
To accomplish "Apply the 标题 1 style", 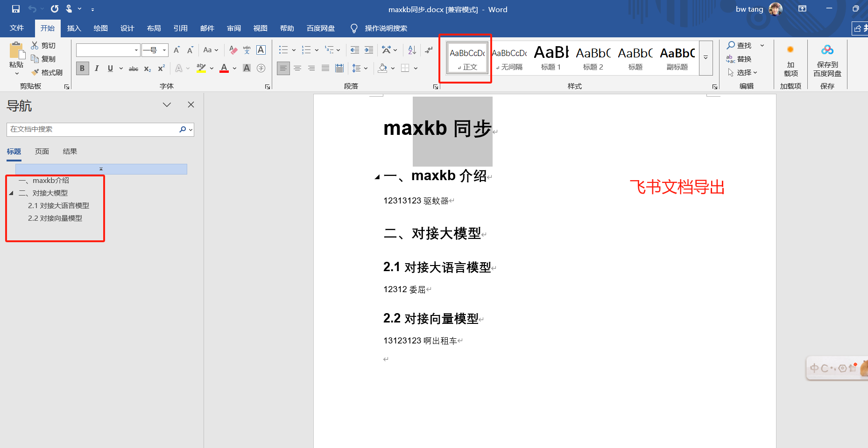I will coord(551,58).
